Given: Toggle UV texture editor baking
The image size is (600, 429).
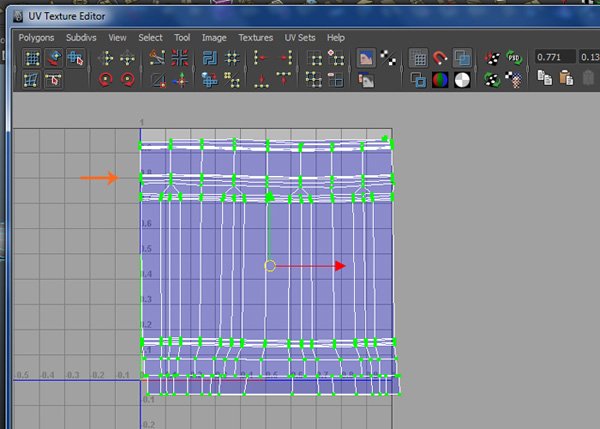Looking at the screenshot, I should coord(492,58).
